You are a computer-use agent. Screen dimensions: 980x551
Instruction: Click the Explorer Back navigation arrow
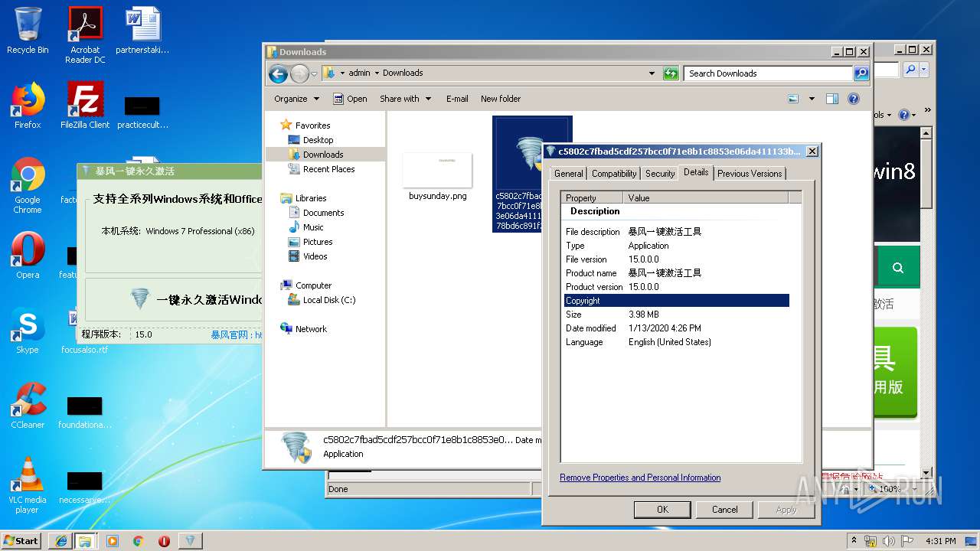tap(278, 73)
